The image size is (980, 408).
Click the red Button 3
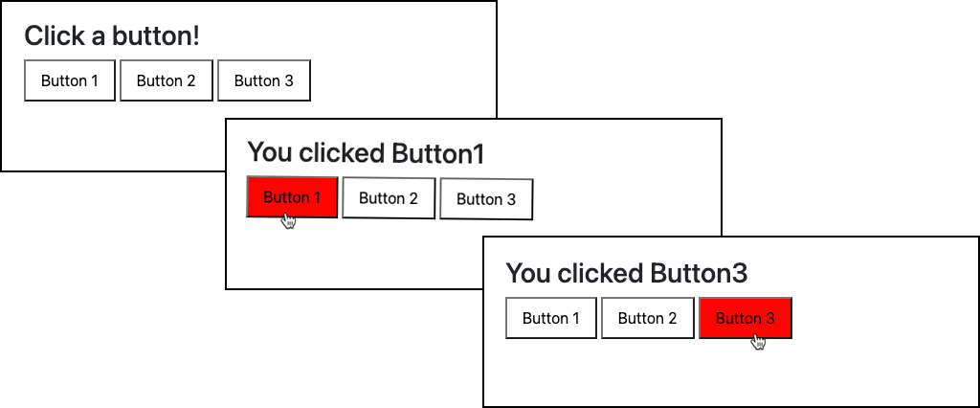coord(745,318)
